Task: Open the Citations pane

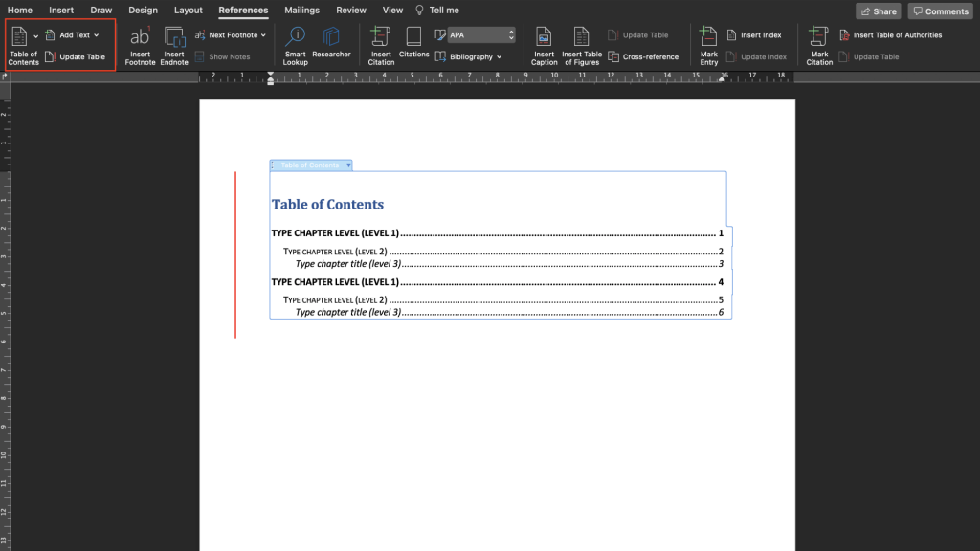Action: click(413, 42)
